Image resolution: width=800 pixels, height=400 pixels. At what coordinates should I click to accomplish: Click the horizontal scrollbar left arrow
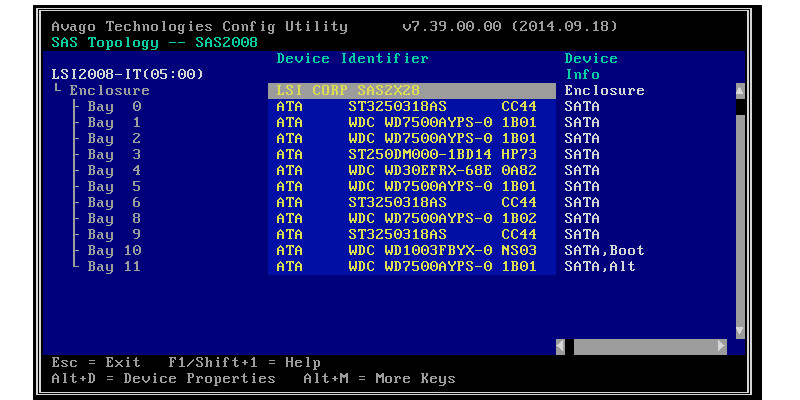560,346
